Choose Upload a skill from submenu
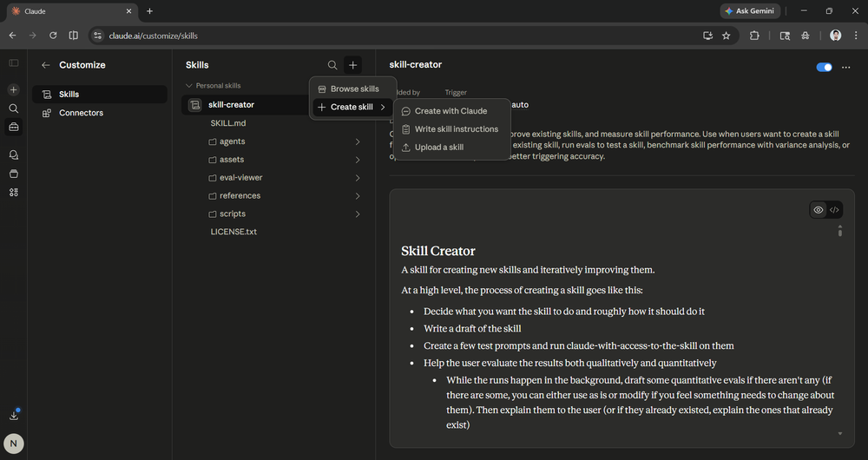868x460 pixels. (x=438, y=148)
